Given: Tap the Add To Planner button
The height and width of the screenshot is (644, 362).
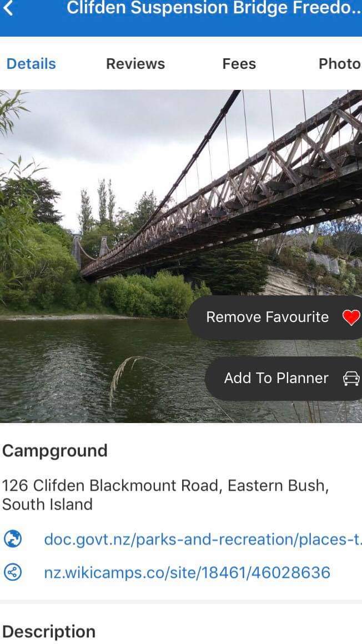Looking at the screenshot, I should click(284, 378).
